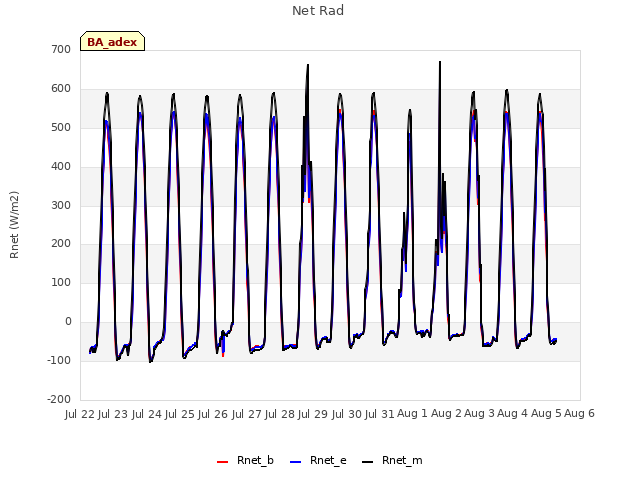Click the Jul 31 x-axis date label
Screen dimensions: 640x480
point(380,414)
